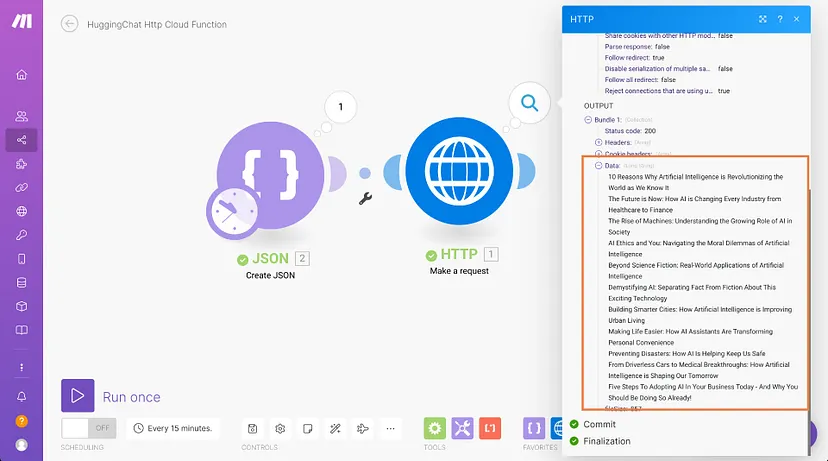This screenshot has width=828, height=461.
Task: Click the Run once button
Action: [79, 396]
